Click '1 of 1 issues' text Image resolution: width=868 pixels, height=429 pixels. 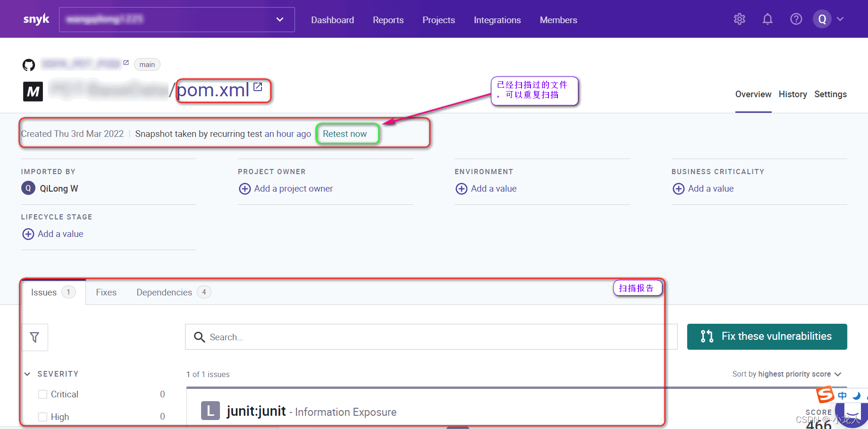pyautogui.click(x=208, y=374)
